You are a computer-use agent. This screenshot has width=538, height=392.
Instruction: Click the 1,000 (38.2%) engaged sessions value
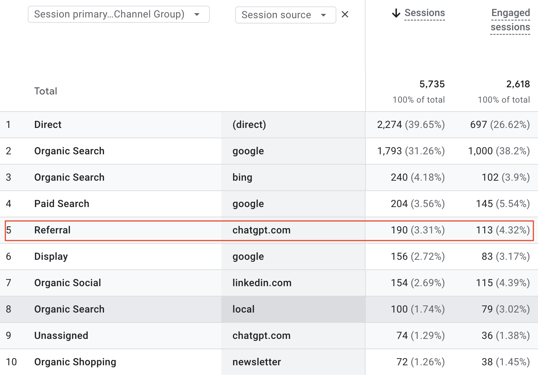coord(499,151)
